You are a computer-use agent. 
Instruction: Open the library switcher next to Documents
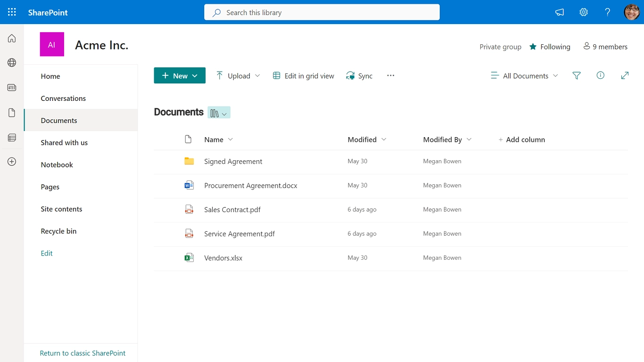click(219, 113)
